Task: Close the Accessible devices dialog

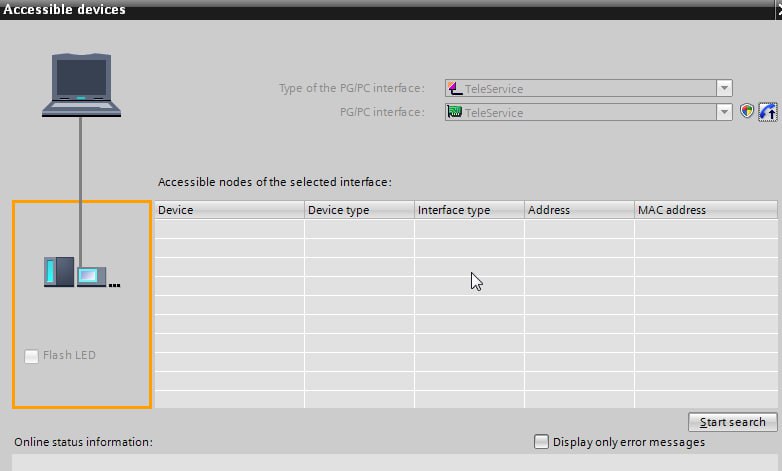Action: click(x=779, y=9)
